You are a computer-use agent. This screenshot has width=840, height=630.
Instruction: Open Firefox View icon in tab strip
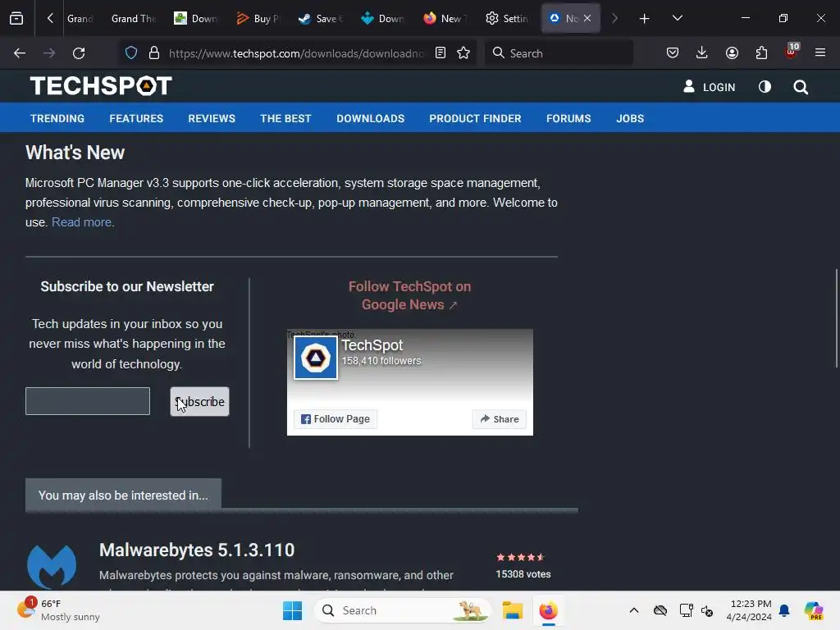coord(16,18)
